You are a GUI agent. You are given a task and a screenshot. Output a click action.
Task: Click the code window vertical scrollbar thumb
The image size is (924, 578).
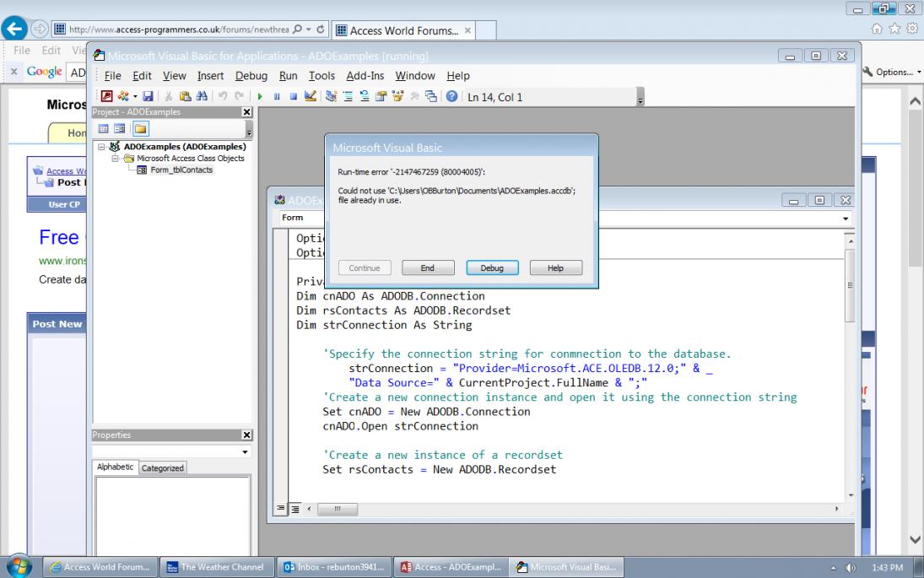849,285
